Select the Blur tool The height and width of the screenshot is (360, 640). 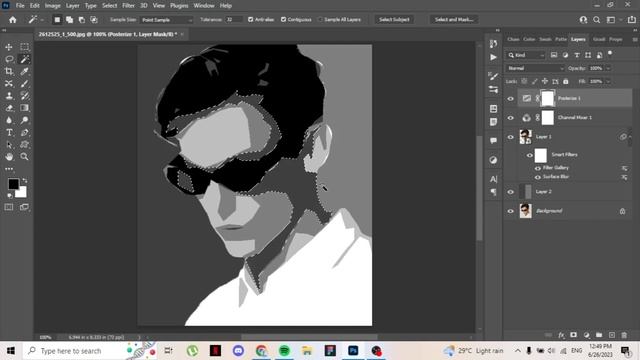click(x=9, y=120)
